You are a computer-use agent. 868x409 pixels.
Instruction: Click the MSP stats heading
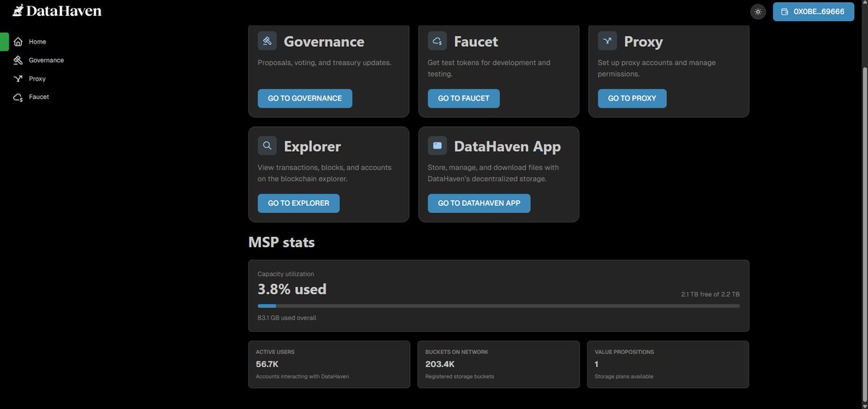pyautogui.click(x=281, y=242)
